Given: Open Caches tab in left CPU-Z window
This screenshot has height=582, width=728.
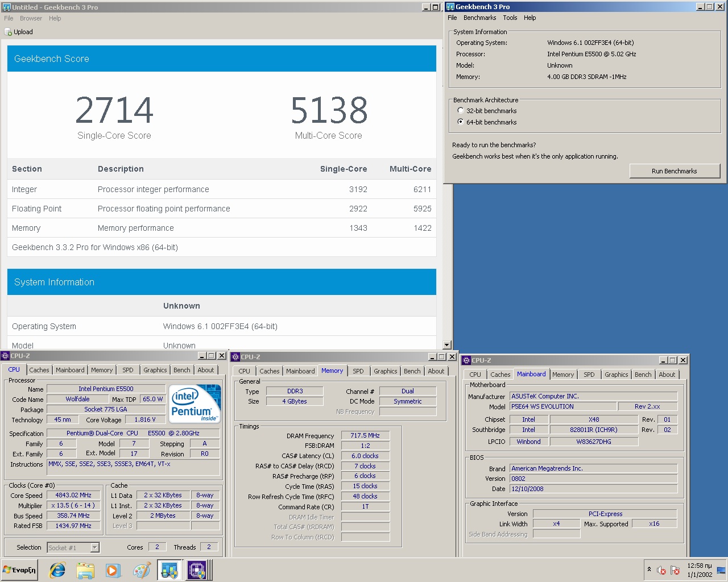Looking at the screenshot, I should [x=39, y=370].
